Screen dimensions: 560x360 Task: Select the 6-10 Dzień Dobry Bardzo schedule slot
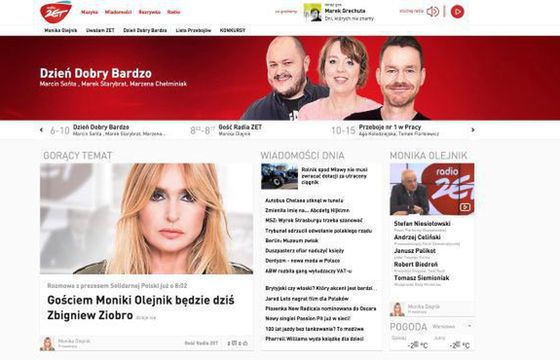tap(108, 130)
